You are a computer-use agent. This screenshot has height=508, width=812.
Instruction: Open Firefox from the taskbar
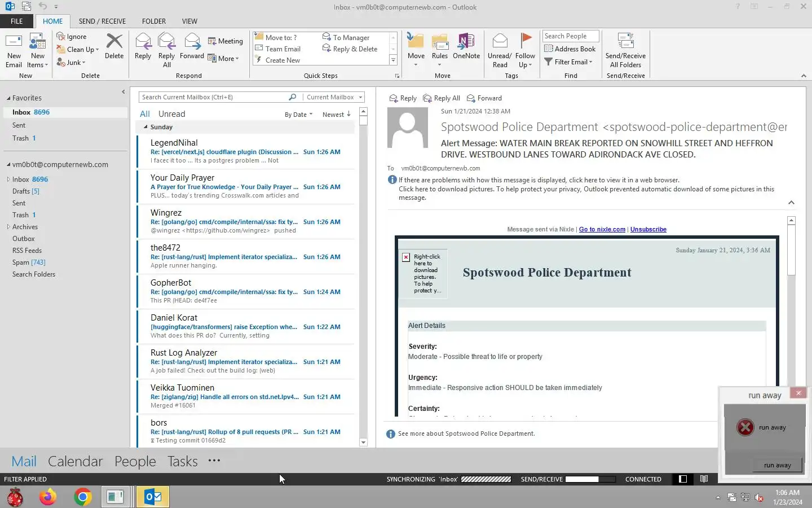[48, 497]
